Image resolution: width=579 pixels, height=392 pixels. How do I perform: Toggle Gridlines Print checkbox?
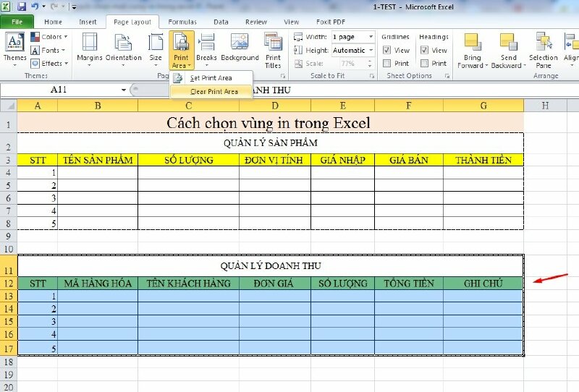[386, 63]
